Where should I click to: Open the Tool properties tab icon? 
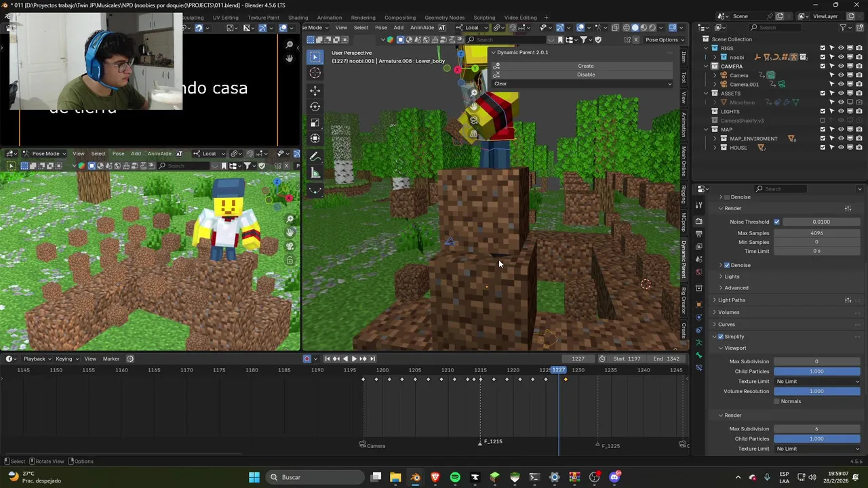point(699,204)
